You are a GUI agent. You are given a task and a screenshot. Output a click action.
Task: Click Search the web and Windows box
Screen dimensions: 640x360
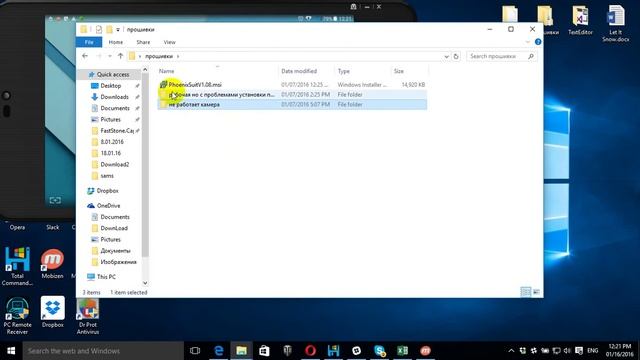103,351
